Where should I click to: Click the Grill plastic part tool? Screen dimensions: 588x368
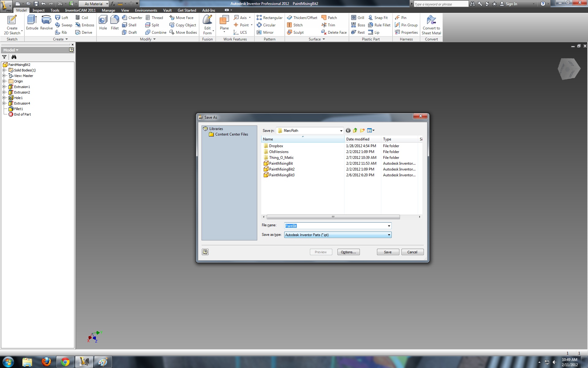point(358,18)
